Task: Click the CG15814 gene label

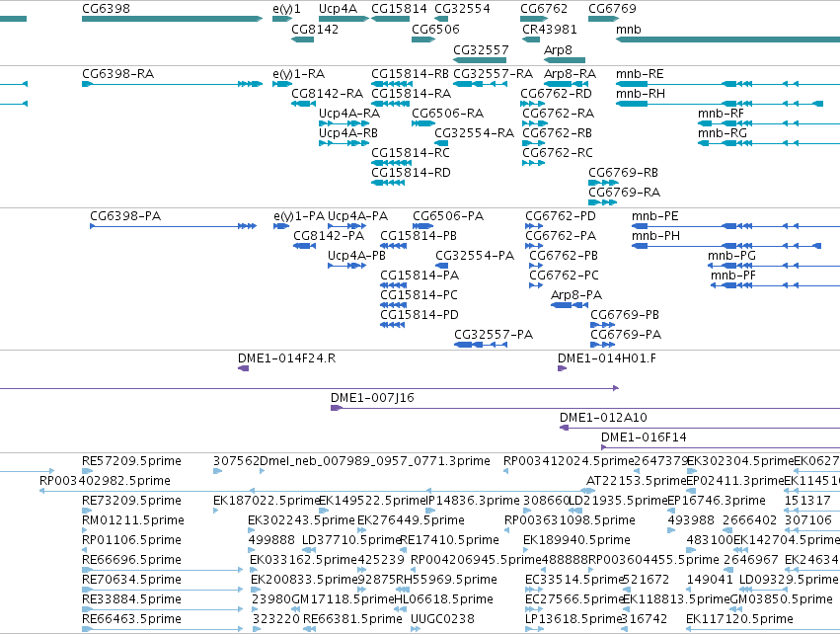Action: [x=399, y=9]
